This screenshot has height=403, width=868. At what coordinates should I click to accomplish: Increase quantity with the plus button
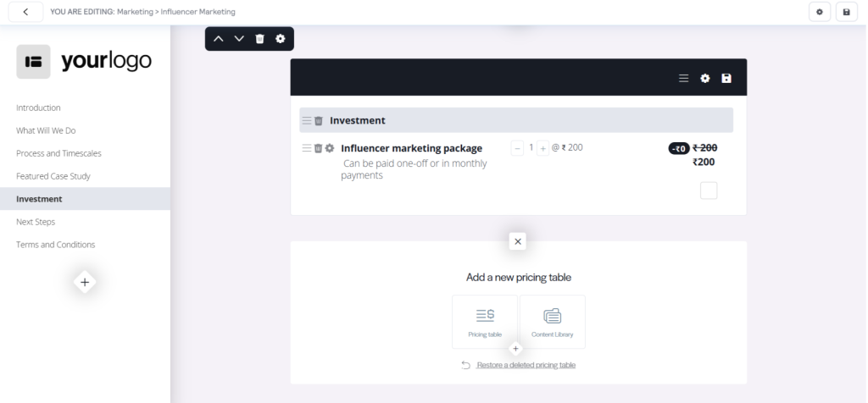tap(543, 148)
